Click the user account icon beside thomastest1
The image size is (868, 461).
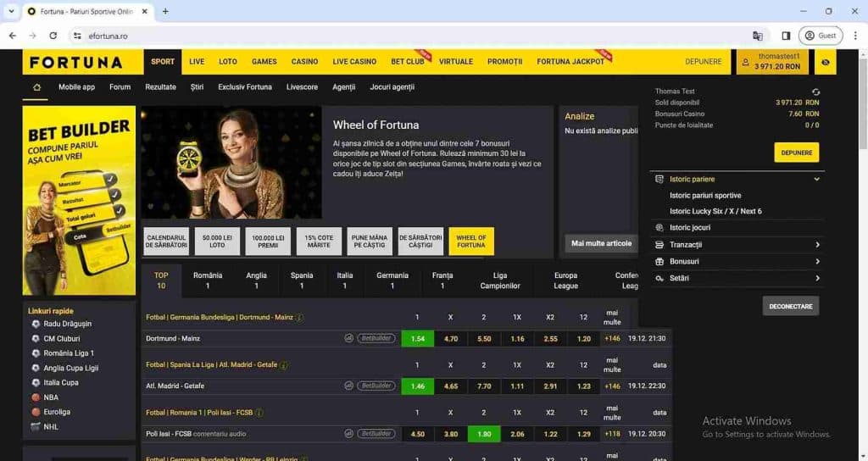coord(746,63)
